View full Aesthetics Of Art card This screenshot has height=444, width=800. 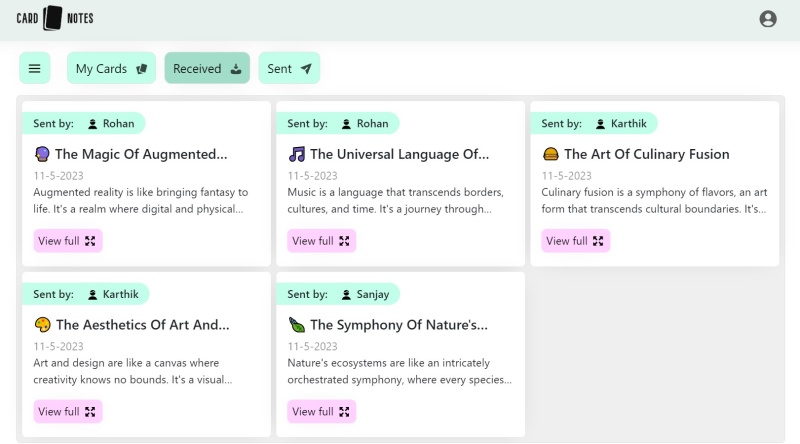coord(68,412)
